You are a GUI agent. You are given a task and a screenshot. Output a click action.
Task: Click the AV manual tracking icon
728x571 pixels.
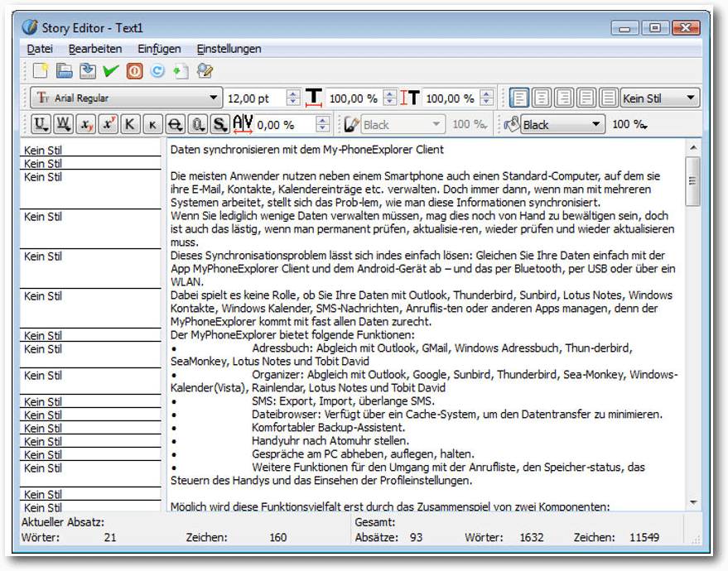tap(243, 124)
